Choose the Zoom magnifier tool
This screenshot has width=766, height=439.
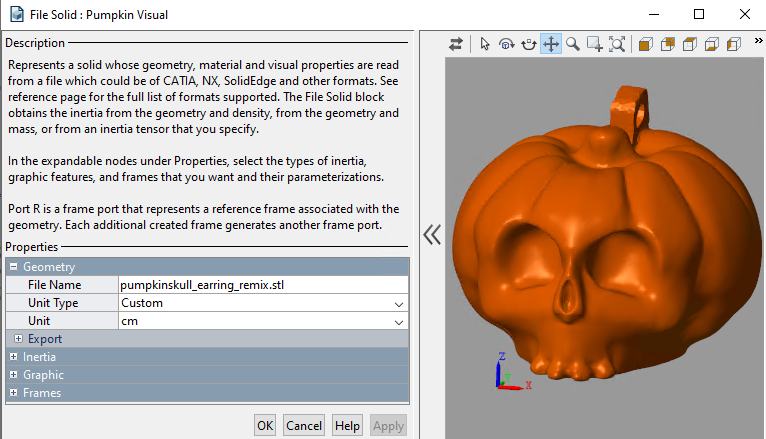573,44
